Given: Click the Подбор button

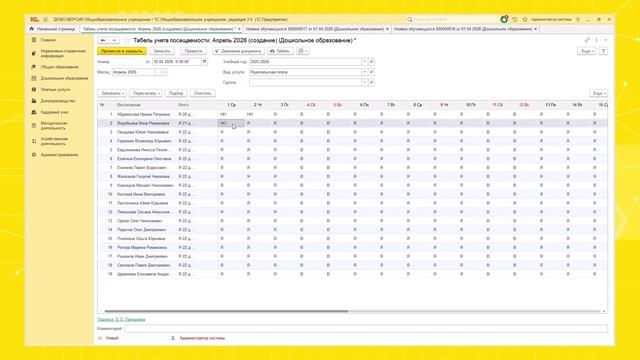Looking at the screenshot, I should tap(176, 93).
